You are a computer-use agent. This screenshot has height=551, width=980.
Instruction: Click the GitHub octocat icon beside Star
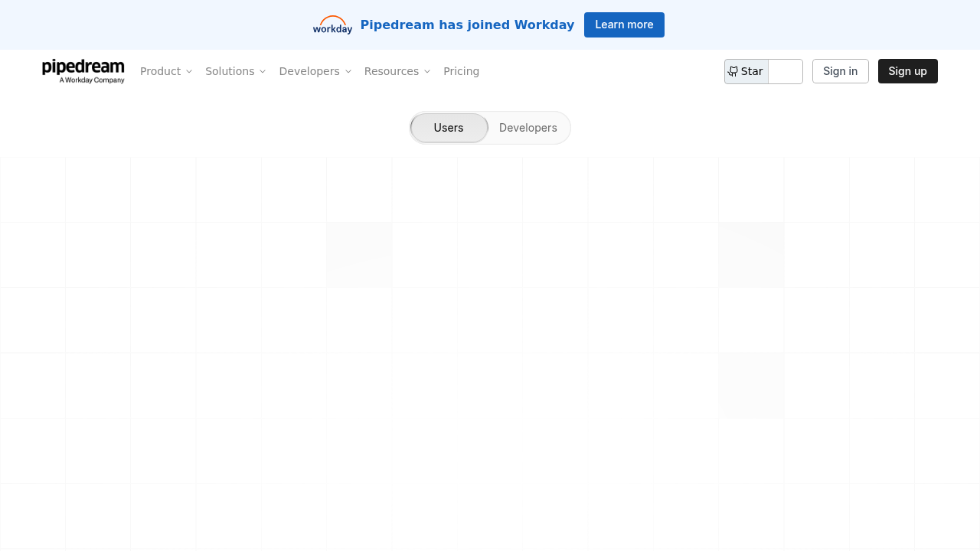pyautogui.click(x=733, y=71)
